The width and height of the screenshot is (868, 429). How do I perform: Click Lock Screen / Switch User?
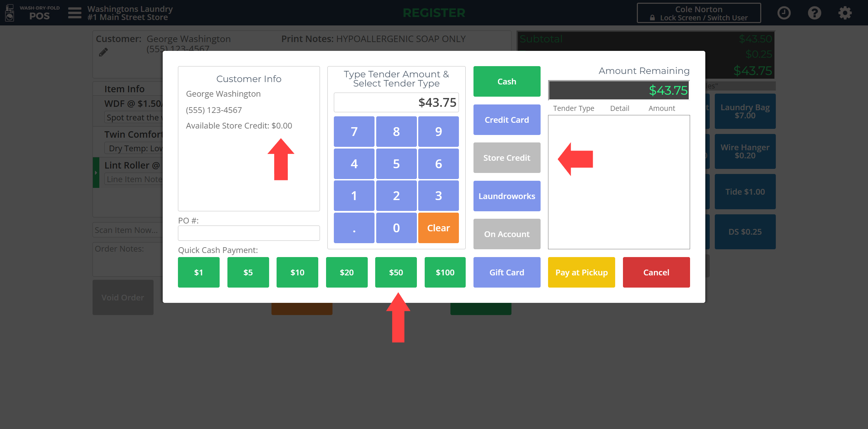tap(699, 13)
